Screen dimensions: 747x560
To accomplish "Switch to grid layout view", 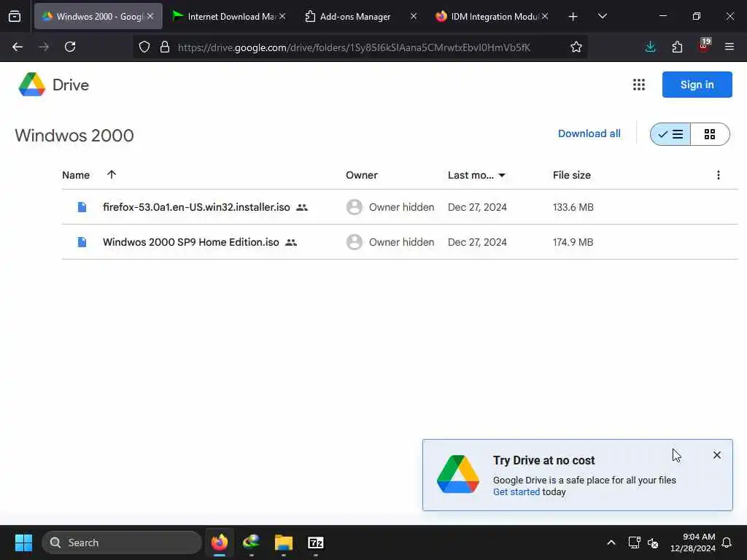I will (x=710, y=134).
